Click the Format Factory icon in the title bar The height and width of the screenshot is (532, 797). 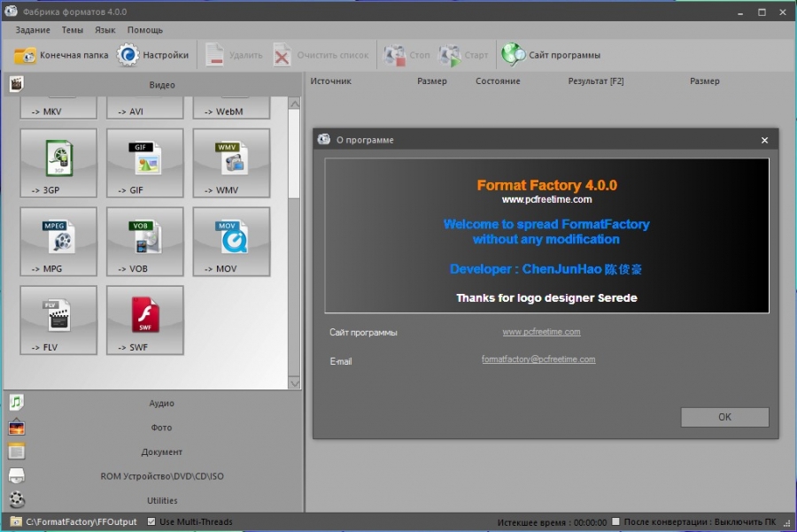(x=11, y=11)
